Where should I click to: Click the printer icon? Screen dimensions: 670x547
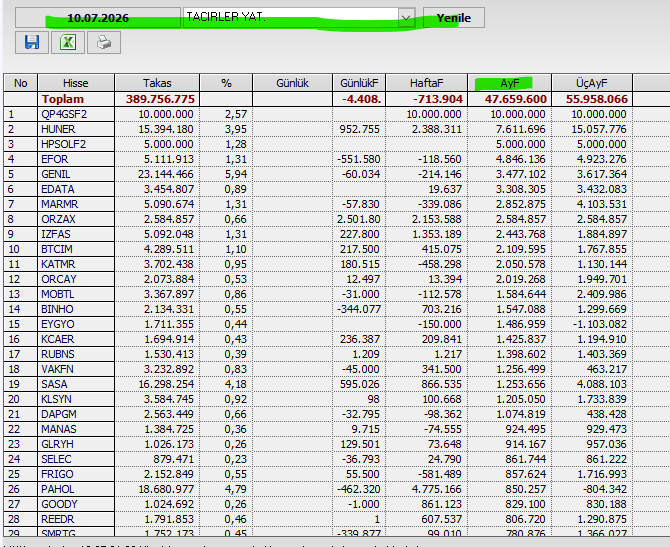tap(104, 42)
